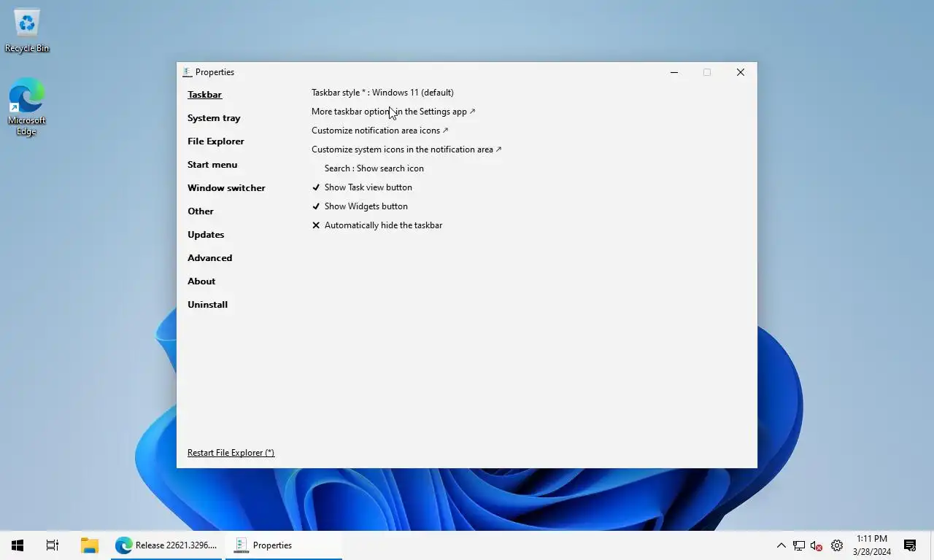The image size is (934, 560).
Task: Go to the Updates section
Action: [206, 235]
